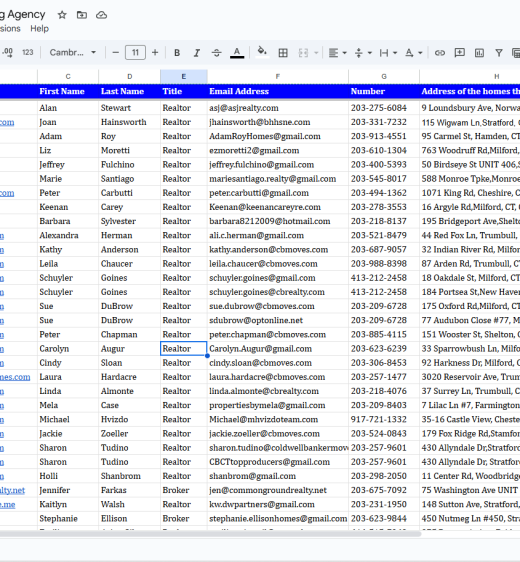Open horizontal align dropdown
The height and width of the screenshot is (562, 520).
point(338,53)
